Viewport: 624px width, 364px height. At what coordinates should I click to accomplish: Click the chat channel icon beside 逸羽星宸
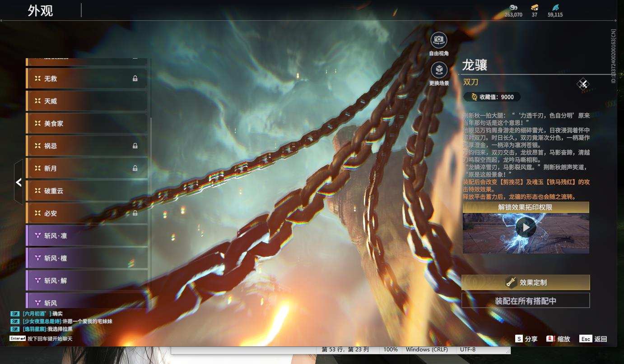[15, 329]
